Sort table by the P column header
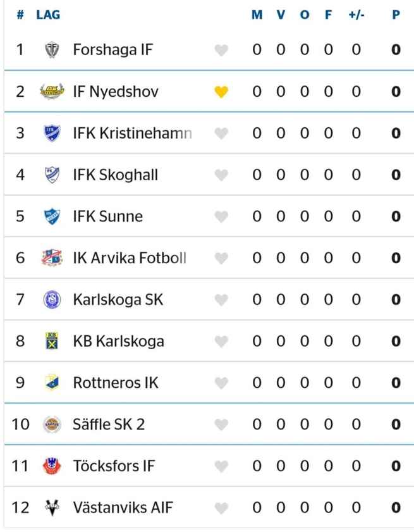 (396, 15)
